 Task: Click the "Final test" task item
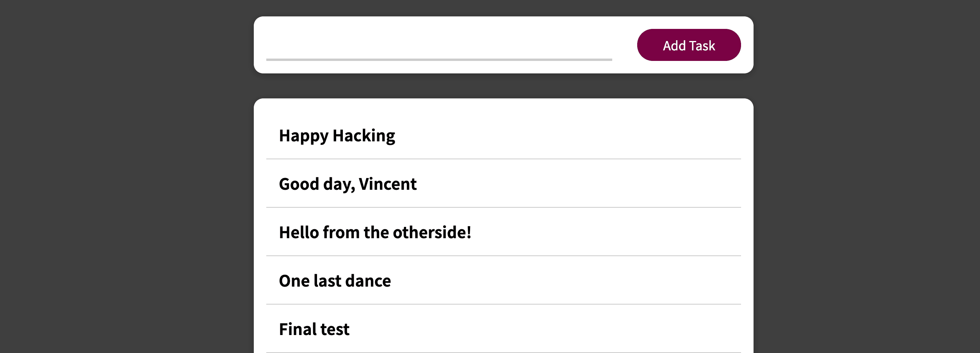click(314, 329)
